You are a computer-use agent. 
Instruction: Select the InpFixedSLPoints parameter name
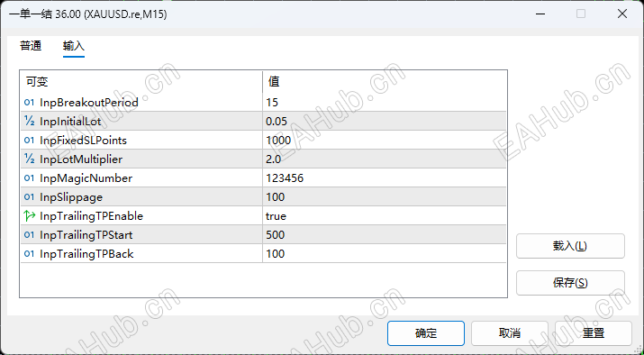(83, 141)
